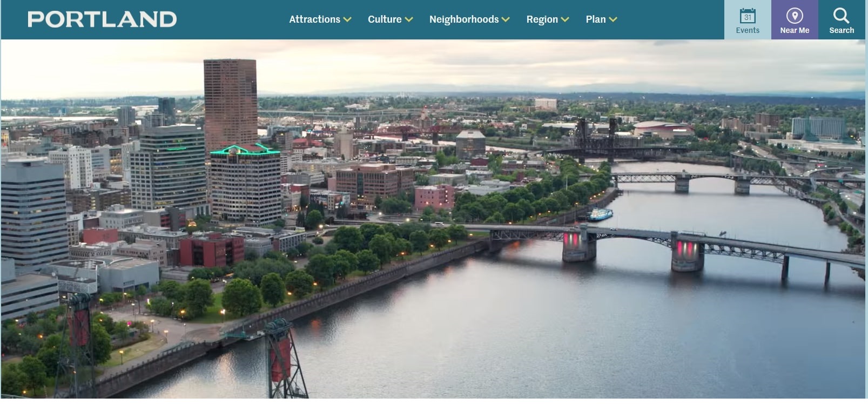
Task: Click the Near Me location pin icon
Action: point(795,16)
